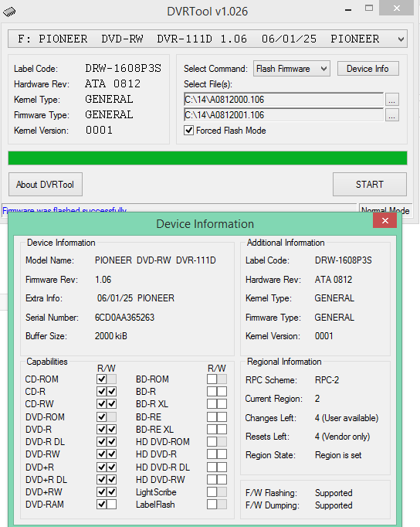Viewport: 420px width, 527px height.
Task: Minimize the DVRTool main window
Action: [348, 9]
